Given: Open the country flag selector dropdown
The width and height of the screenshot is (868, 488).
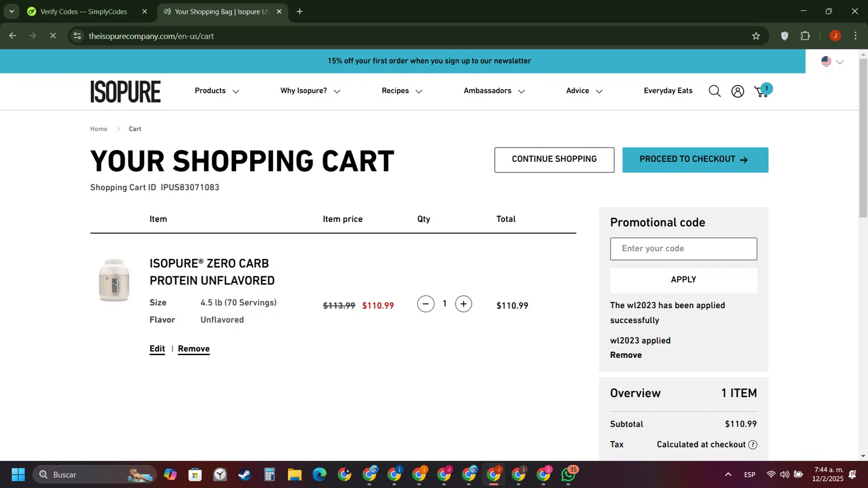Looking at the screenshot, I should (x=832, y=61).
